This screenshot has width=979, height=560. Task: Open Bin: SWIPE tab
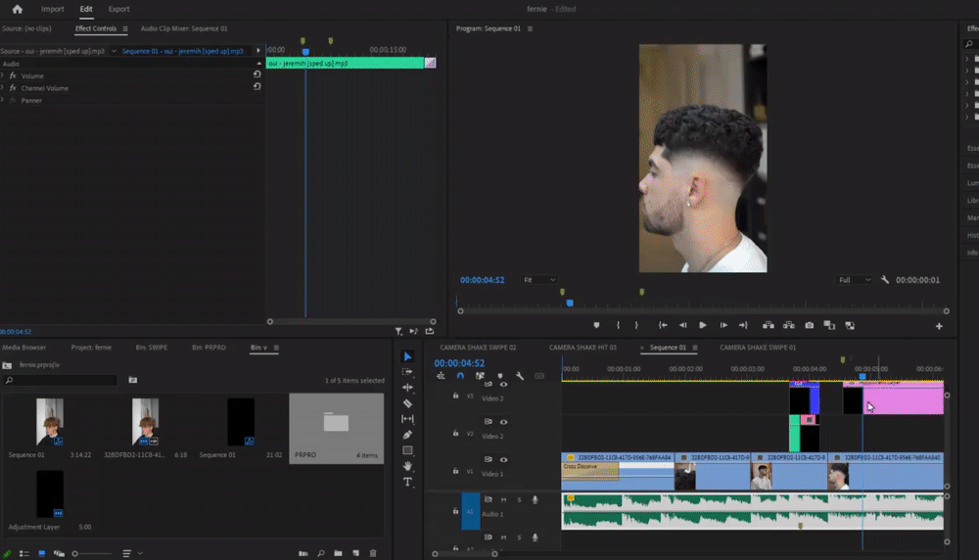[152, 348]
